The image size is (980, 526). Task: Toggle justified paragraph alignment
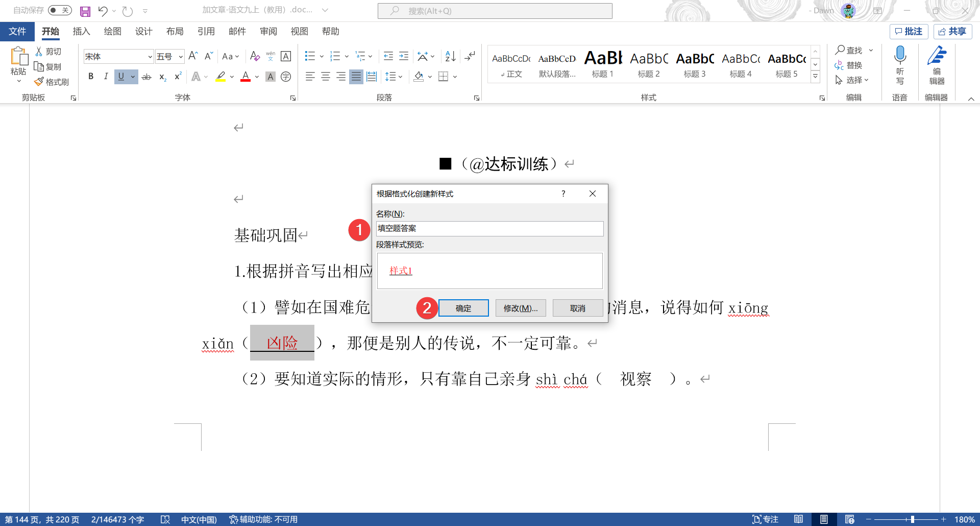pyautogui.click(x=356, y=77)
